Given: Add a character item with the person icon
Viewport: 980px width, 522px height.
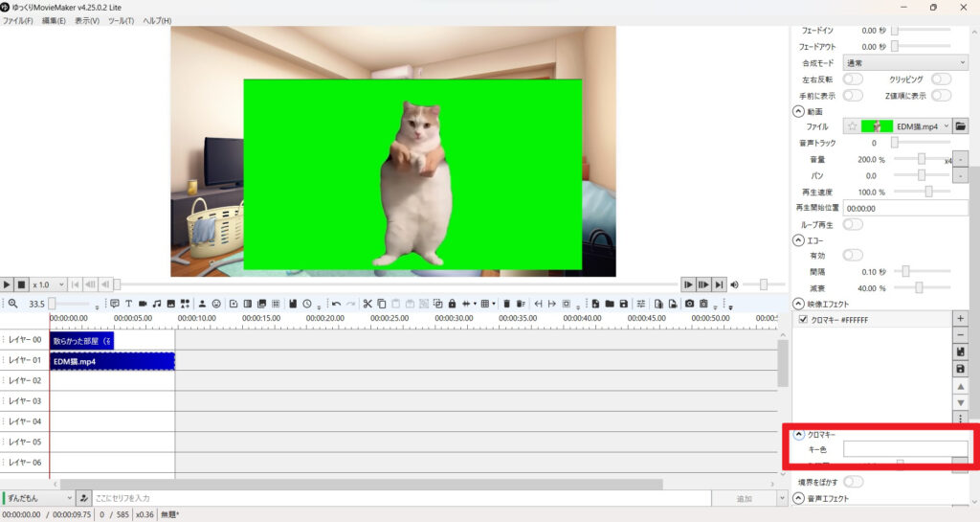Looking at the screenshot, I should pyautogui.click(x=202, y=304).
